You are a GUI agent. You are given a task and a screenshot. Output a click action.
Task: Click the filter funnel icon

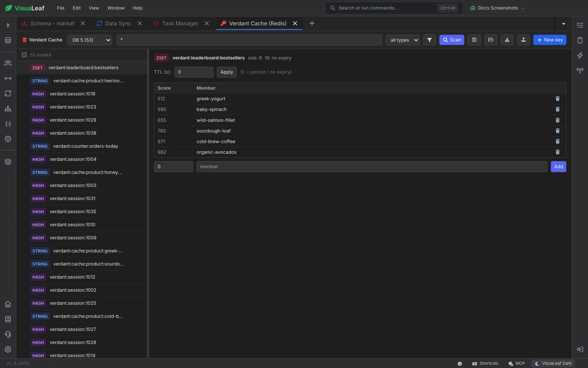(x=429, y=40)
